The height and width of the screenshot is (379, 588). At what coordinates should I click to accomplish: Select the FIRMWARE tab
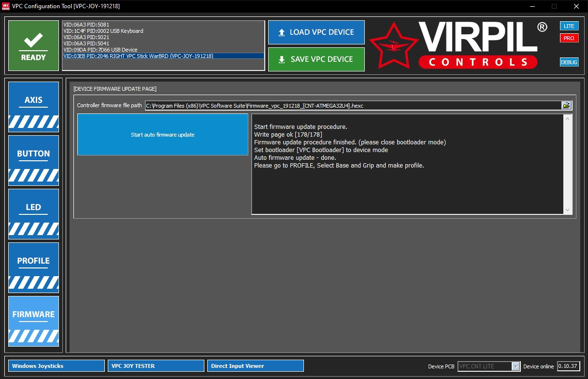[x=33, y=321]
